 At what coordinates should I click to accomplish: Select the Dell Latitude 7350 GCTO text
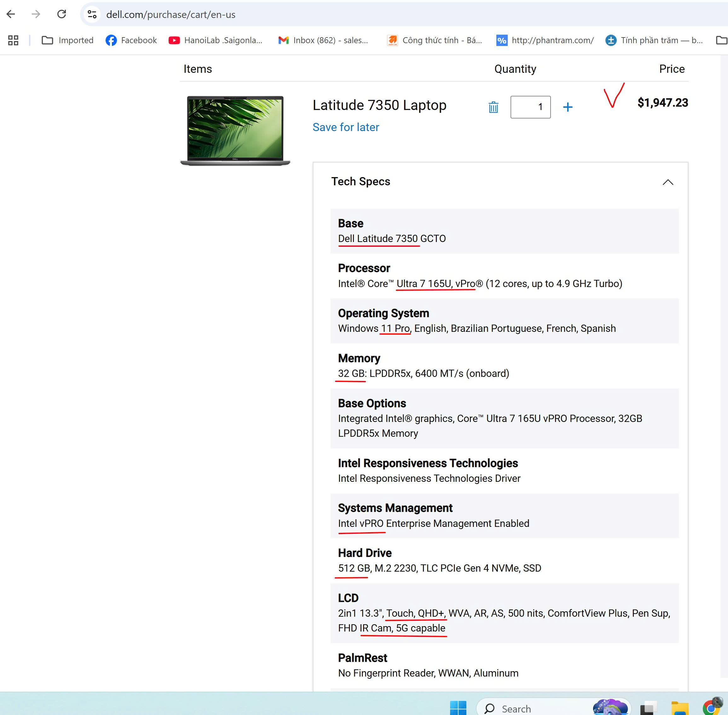[392, 239]
